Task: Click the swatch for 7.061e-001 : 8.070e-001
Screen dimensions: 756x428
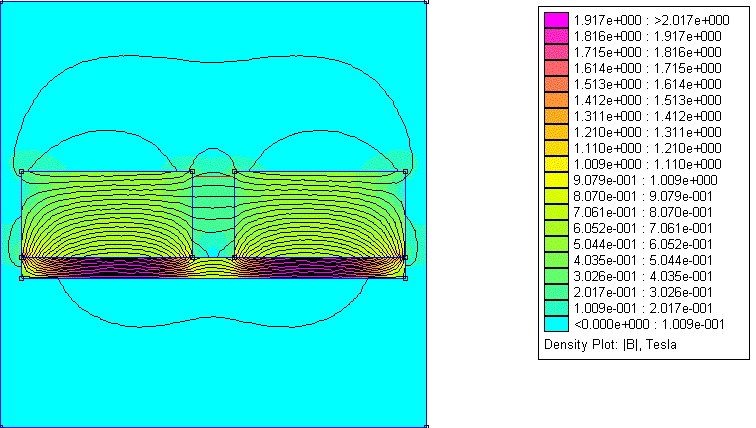Action: pyautogui.click(x=556, y=212)
